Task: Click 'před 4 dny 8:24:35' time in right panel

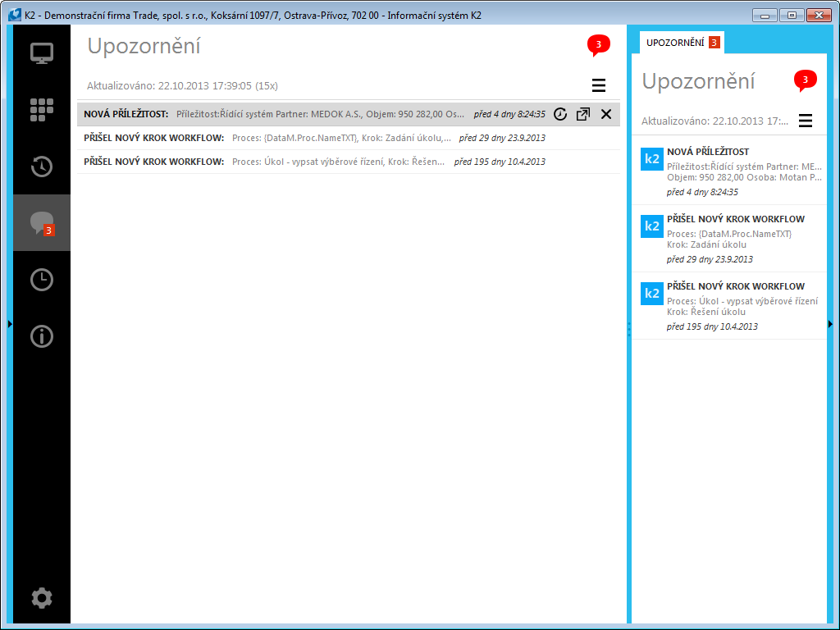Action: (x=702, y=192)
